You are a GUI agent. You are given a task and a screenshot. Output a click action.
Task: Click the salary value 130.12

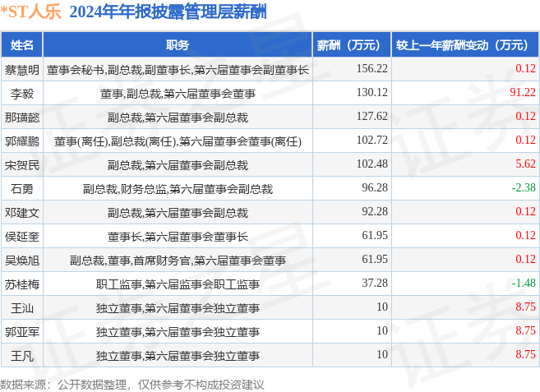[372, 92]
